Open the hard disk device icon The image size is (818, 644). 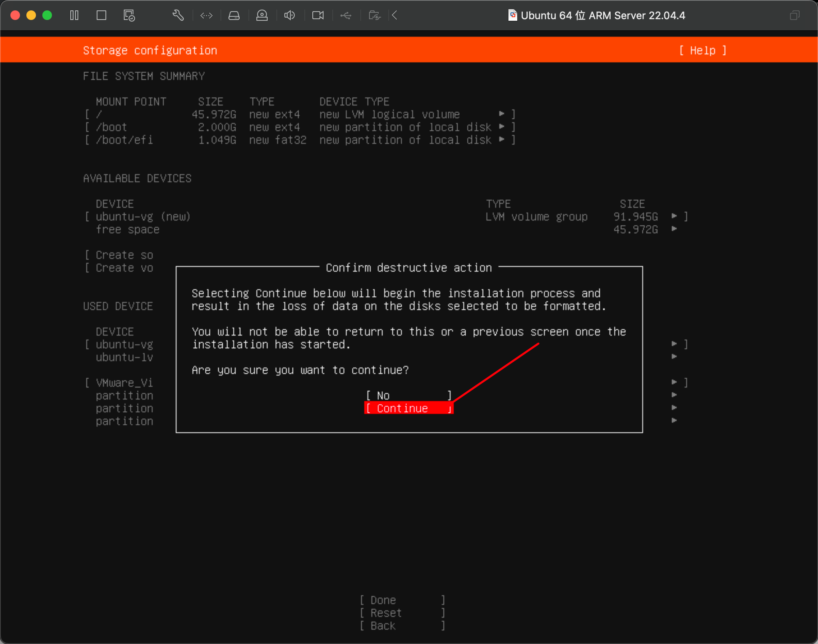tap(234, 16)
